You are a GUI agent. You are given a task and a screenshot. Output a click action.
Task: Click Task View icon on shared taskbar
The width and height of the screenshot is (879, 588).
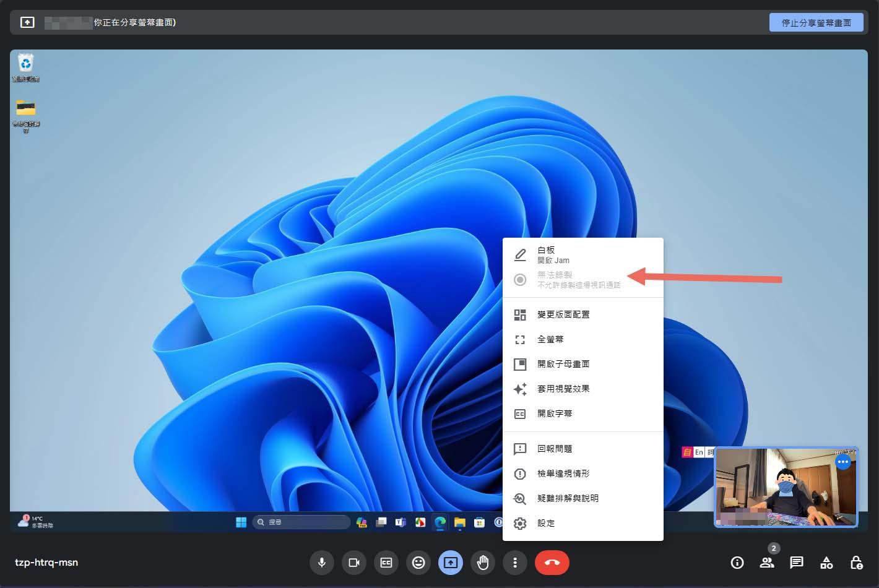pyautogui.click(x=381, y=522)
